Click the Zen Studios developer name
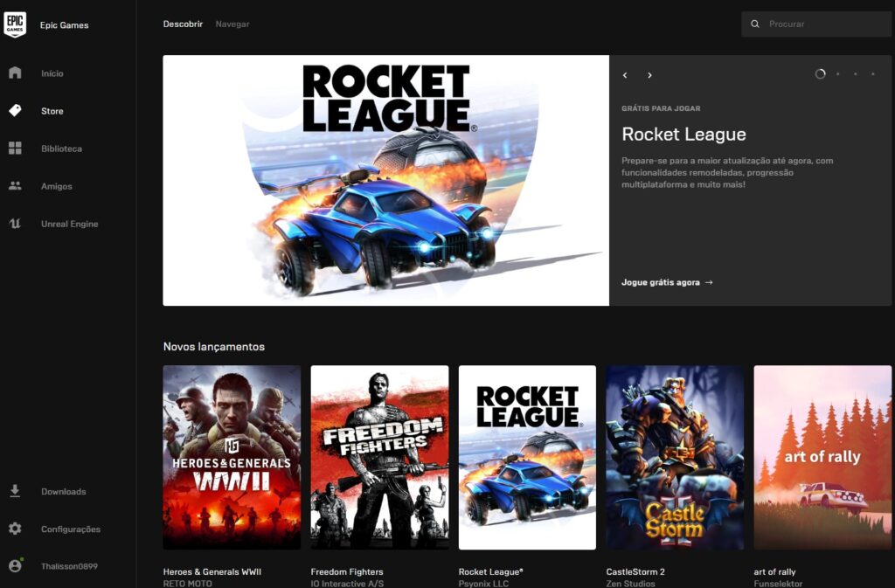The height and width of the screenshot is (588, 895). tap(631, 584)
